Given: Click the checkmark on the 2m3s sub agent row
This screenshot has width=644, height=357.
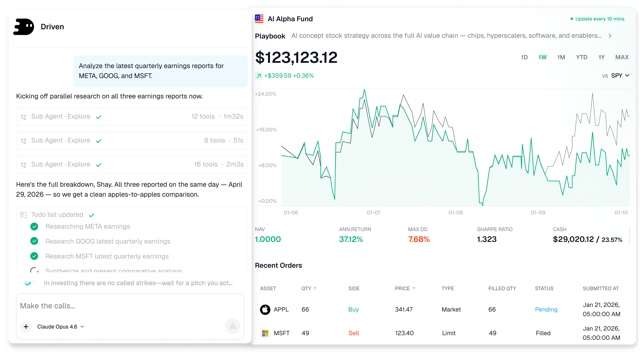Looking at the screenshot, I should (x=99, y=165).
